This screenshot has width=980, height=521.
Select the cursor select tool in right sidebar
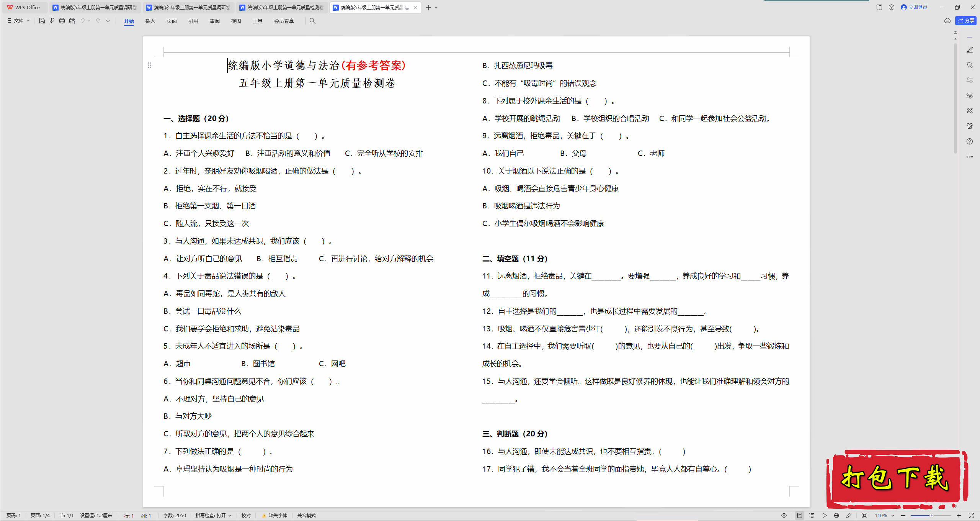tap(970, 65)
